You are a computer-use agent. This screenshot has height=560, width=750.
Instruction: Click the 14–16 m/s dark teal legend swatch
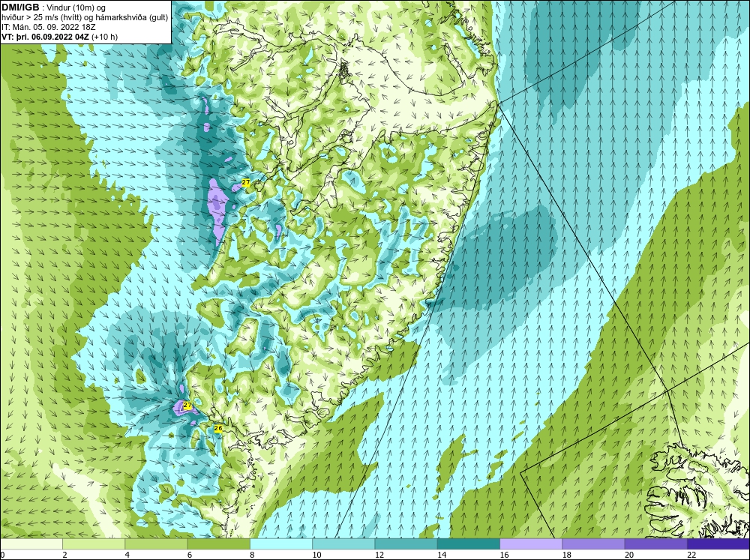(x=469, y=544)
